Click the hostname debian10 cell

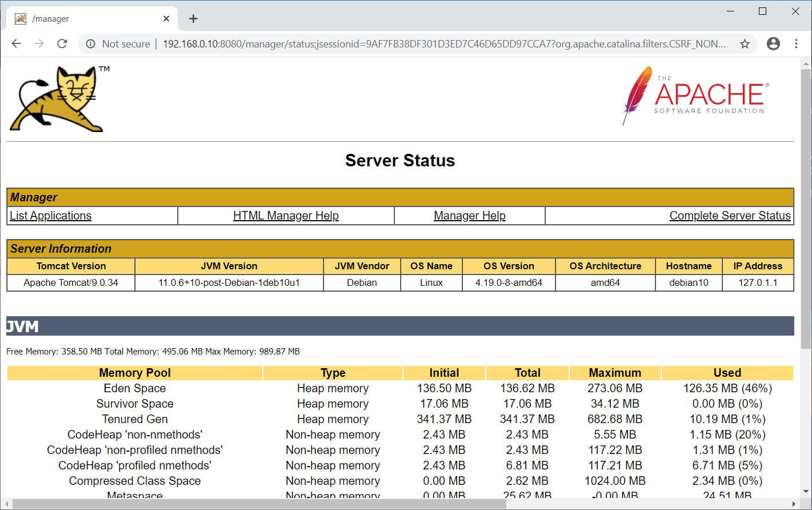coord(689,282)
